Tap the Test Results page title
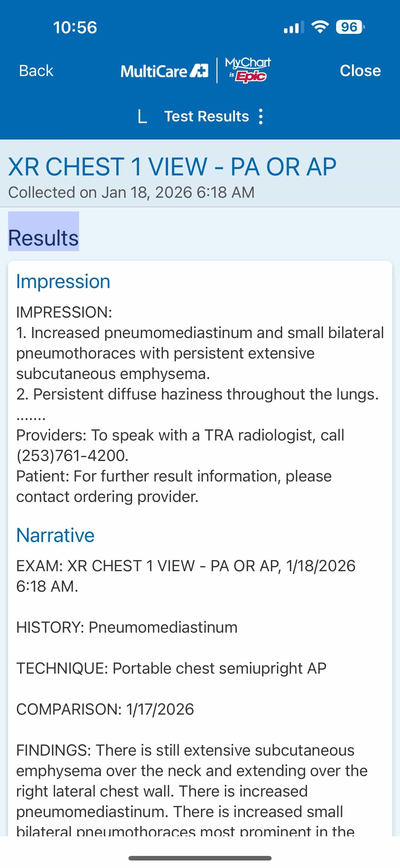 [x=207, y=117]
